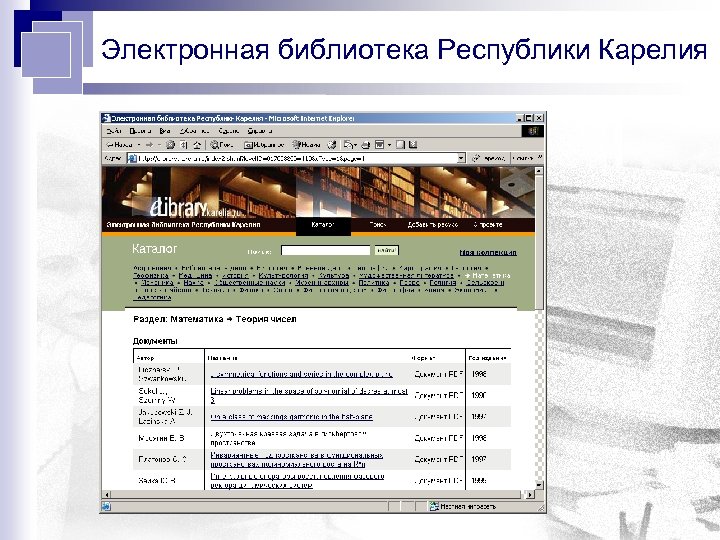Open the site's Поиск navigation tab
Viewport: 720px width, 540px height.
pos(377,225)
